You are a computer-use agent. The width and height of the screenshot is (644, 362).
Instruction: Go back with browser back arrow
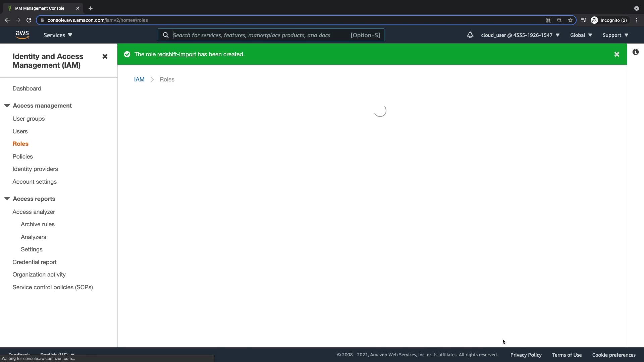click(7, 20)
